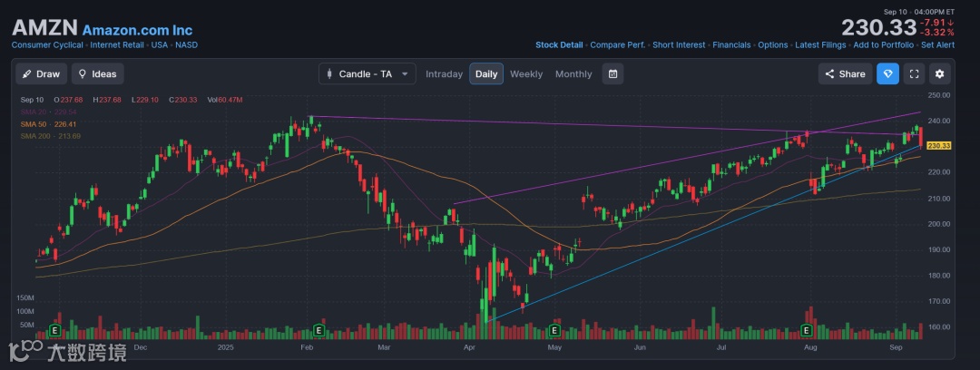Select the orange SMA 50 legend label
Screen dimensions: 980x370
coord(39,124)
